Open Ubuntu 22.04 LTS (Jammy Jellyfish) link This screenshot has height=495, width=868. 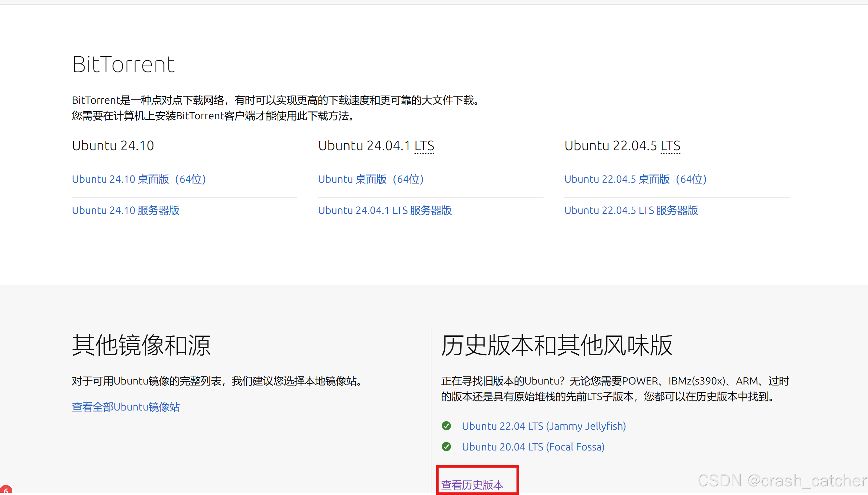click(544, 426)
